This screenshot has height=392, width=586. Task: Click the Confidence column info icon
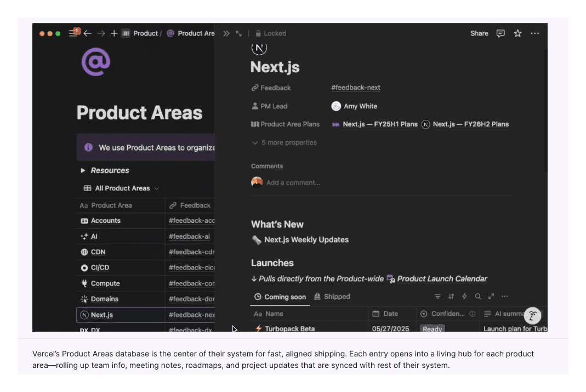473,314
